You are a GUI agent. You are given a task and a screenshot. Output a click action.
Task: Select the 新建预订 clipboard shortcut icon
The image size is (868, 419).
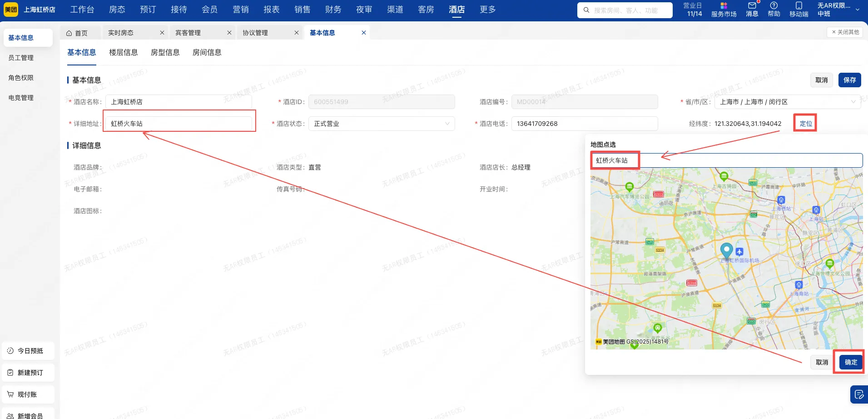pyautogui.click(x=10, y=372)
